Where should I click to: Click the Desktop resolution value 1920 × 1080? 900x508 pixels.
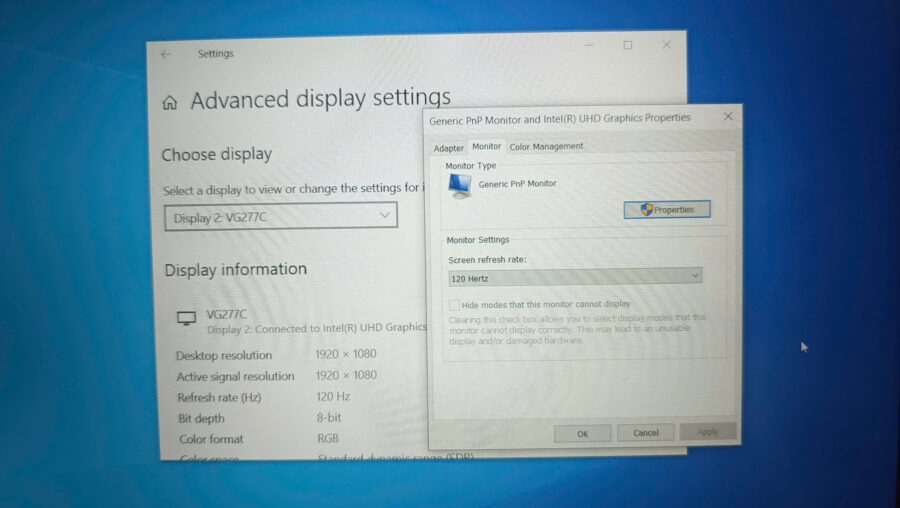[x=346, y=354]
